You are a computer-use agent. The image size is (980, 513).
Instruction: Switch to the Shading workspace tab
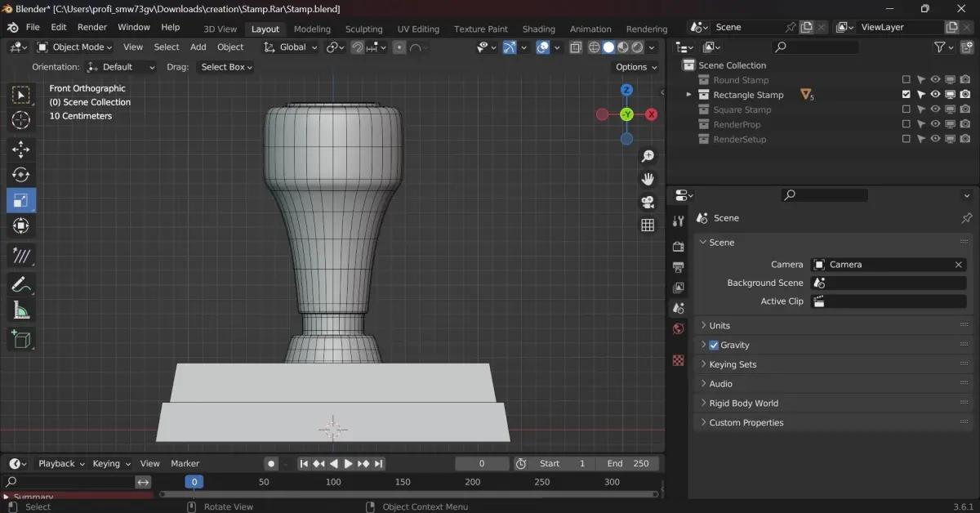pyautogui.click(x=538, y=29)
